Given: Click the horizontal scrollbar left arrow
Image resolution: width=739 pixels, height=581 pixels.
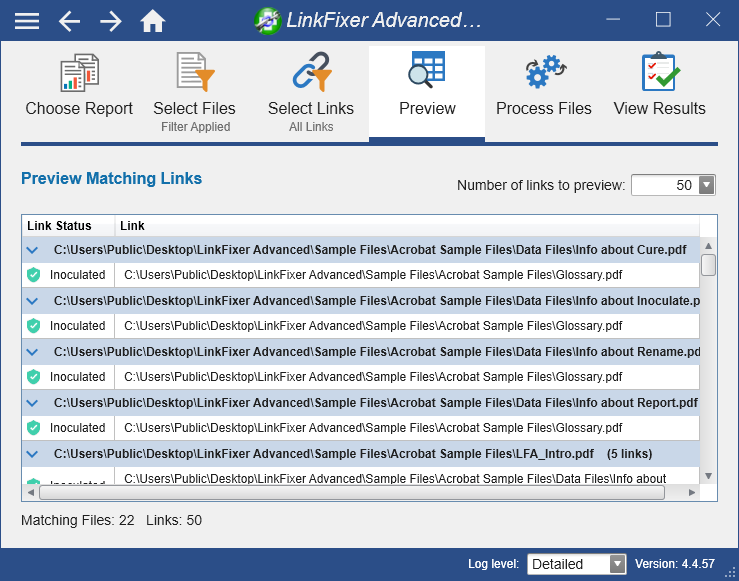Looking at the screenshot, I should click(x=31, y=492).
